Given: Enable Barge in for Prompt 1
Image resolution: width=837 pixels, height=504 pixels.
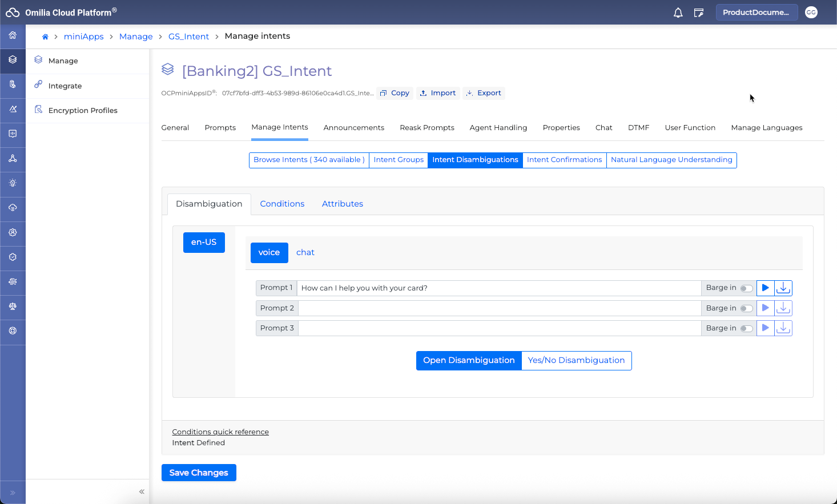Looking at the screenshot, I should (x=746, y=288).
